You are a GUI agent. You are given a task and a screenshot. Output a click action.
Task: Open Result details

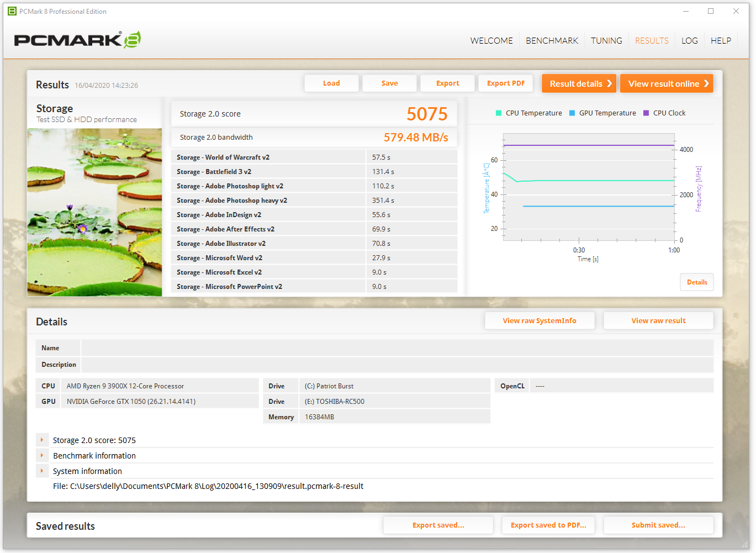point(579,83)
